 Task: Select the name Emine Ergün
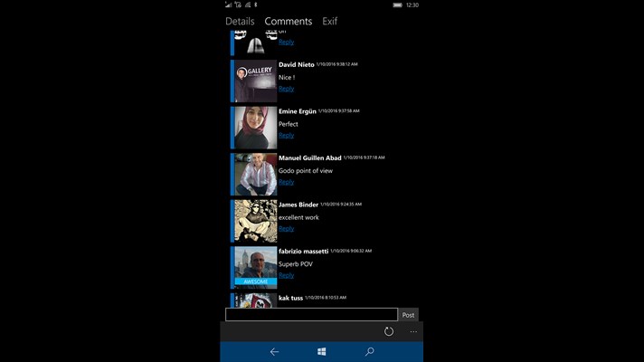(298, 111)
